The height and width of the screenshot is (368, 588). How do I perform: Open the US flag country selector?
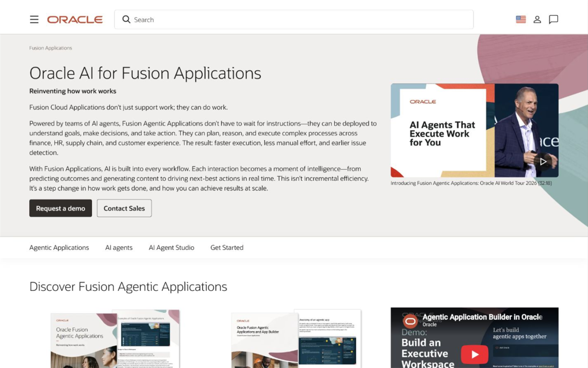[520, 19]
